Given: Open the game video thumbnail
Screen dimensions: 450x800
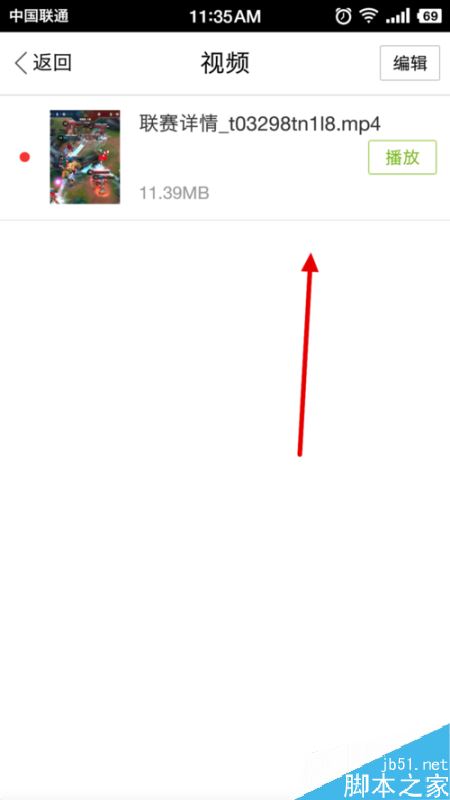Looking at the screenshot, I should tap(85, 157).
